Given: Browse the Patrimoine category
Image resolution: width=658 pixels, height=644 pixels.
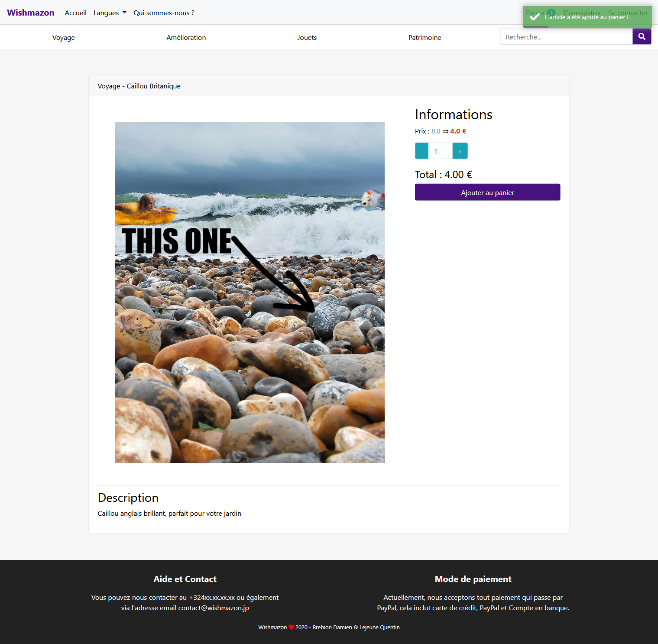Looking at the screenshot, I should coord(425,38).
